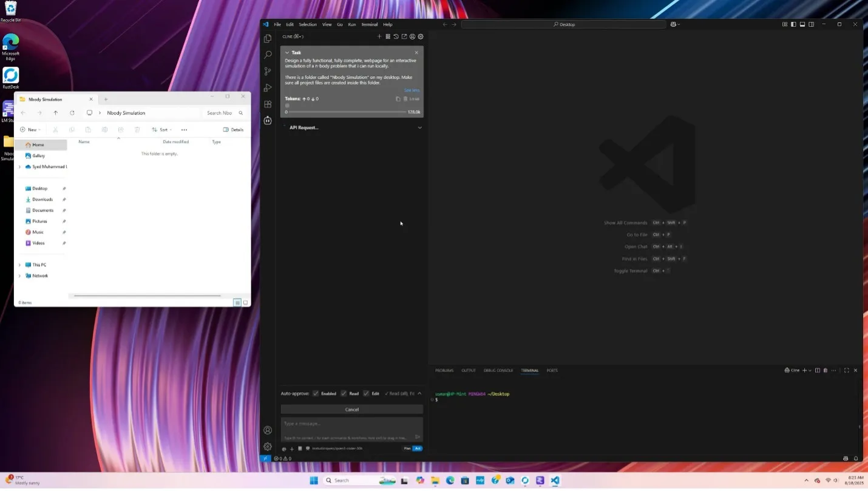Collapse the Task section chevron
The height and width of the screenshot is (491, 868).
pos(287,53)
